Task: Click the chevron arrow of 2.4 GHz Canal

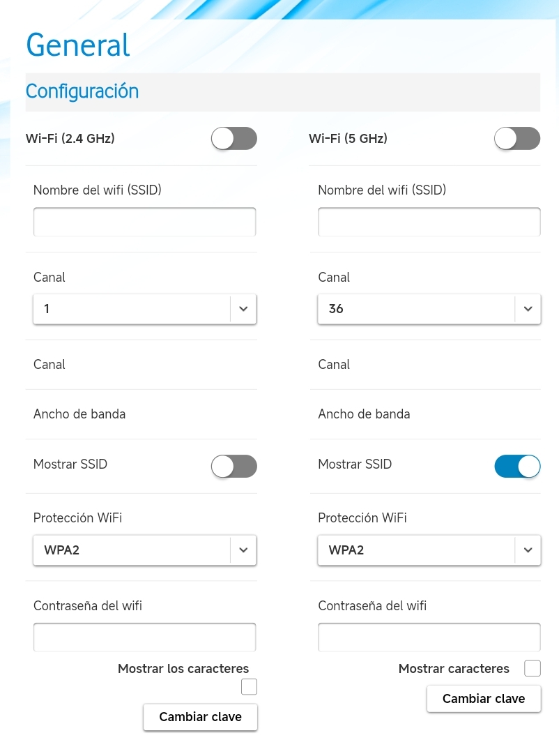Action: pos(243,308)
